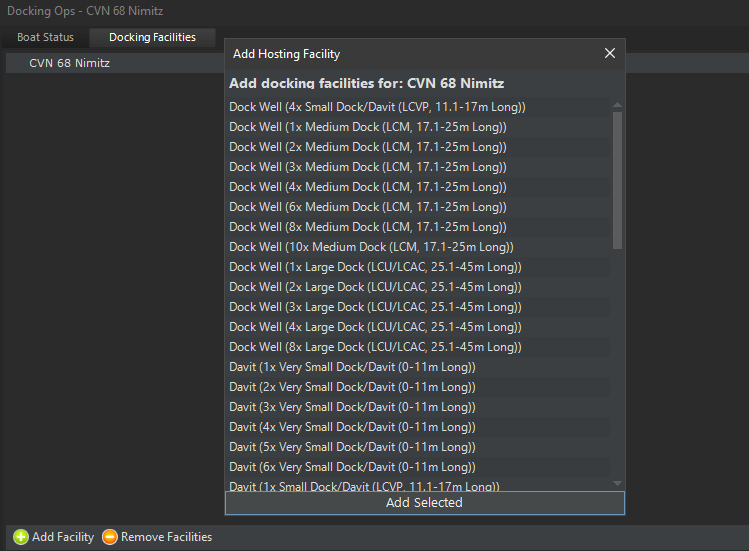This screenshot has height=551, width=749.
Task: Select Davit 6x Very Small Dock/Davit
Action: click(x=419, y=467)
